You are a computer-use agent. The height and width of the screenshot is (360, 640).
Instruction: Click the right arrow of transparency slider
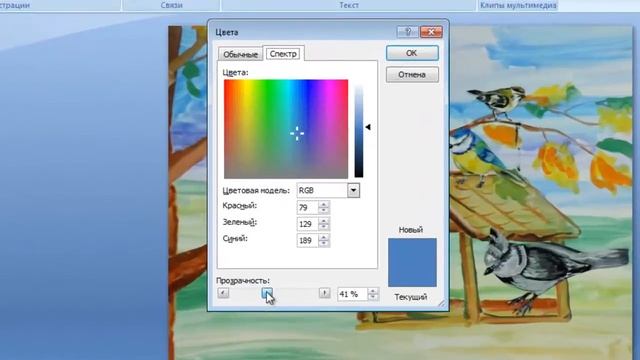coord(324,293)
